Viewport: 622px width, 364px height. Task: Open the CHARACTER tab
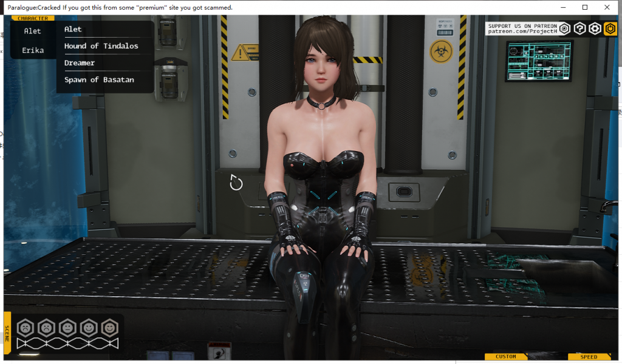click(x=33, y=18)
